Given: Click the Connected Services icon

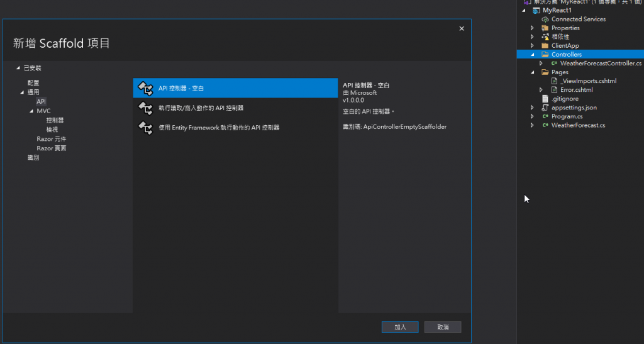Looking at the screenshot, I should (545, 19).
